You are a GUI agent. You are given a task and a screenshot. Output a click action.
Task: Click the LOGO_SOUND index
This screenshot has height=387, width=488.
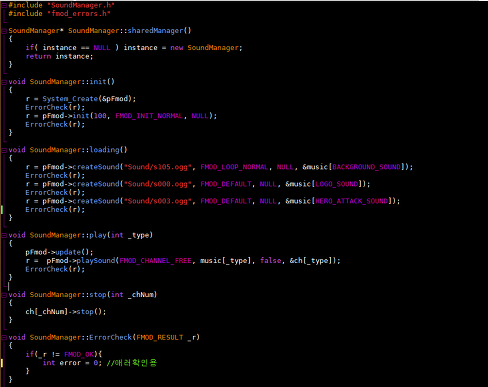pyautogui.click(x=337, y=184)
